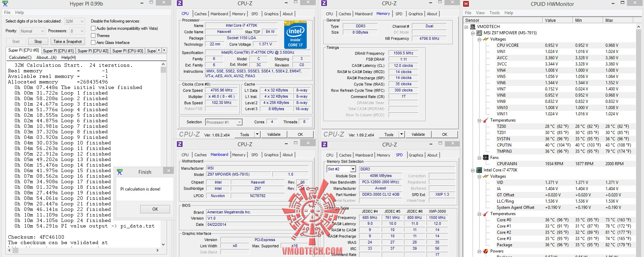Image resolution: width=644 pixels, height=257 pixels.
Task: Click Temperatures icon under MSI Z97 MPOWER
Action: point(486,120)
